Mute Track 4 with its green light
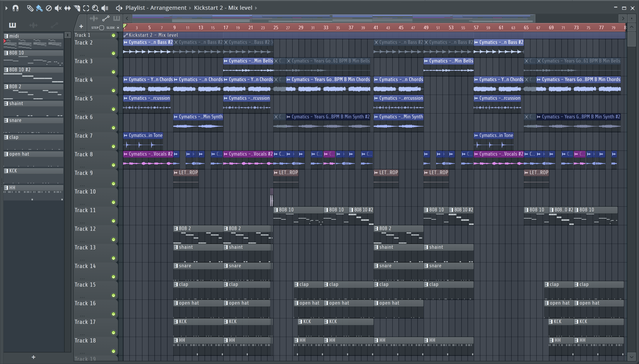This screenshot has width=639, height=364. coord(114,90)
